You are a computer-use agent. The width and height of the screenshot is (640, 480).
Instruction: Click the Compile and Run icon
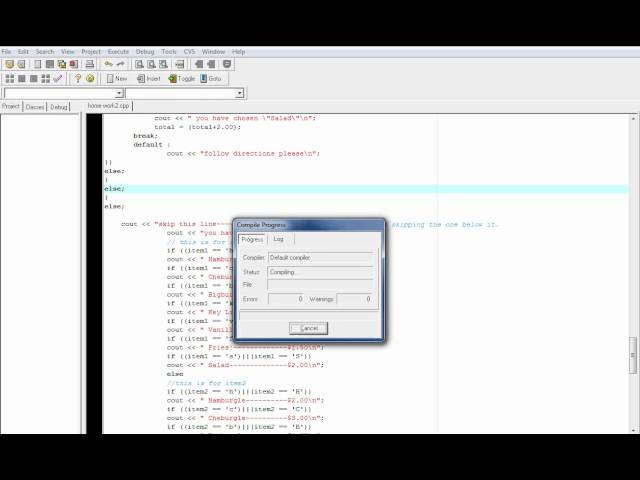[34, 78]
